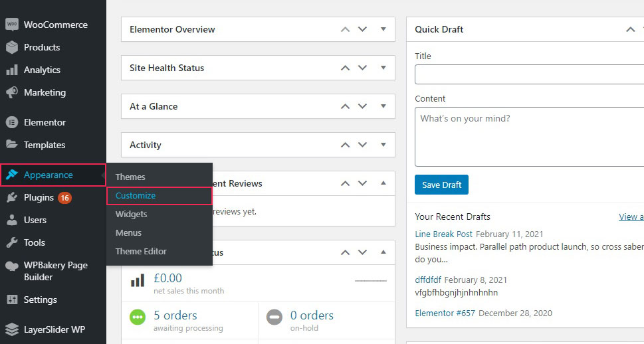This screenshot has height=344, width=644.
Task: Collapse the Recent Reviews panel
Action: click(383, 183)
